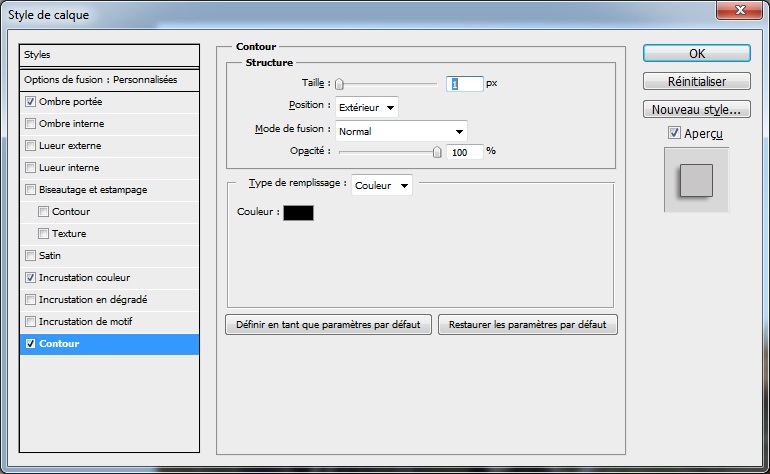
Task: Expand the Mode de fusion dropdown
Action: tap(401, 131)
